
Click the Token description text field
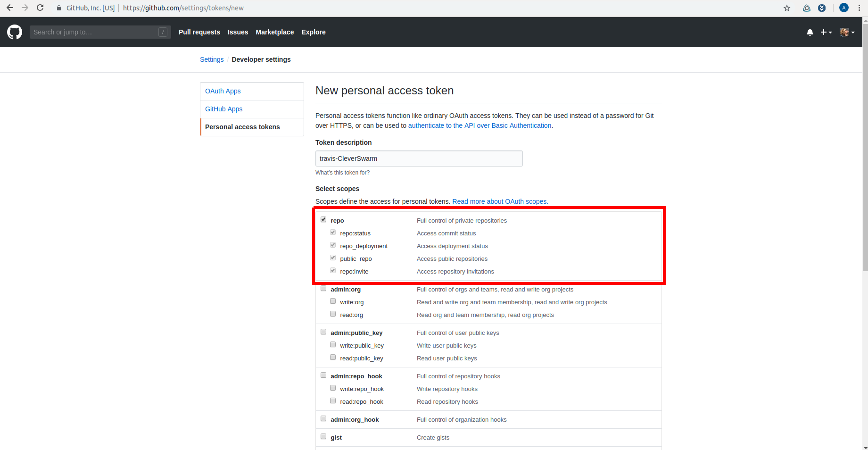click(x=419, y=158)
